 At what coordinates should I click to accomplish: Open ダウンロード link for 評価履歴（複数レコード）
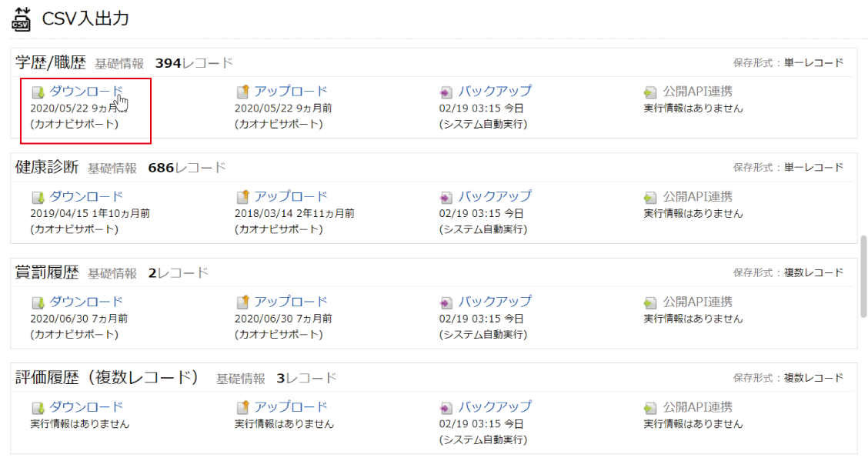point(86,407)
